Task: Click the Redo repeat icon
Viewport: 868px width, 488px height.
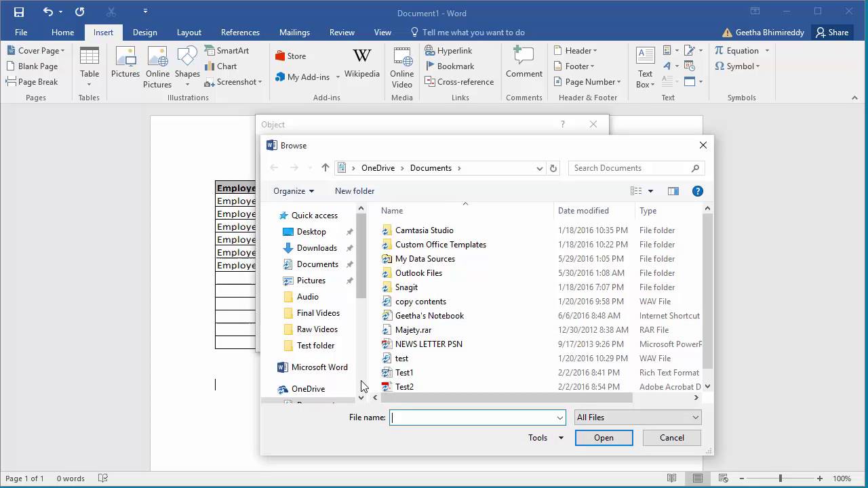Action: 79,12
